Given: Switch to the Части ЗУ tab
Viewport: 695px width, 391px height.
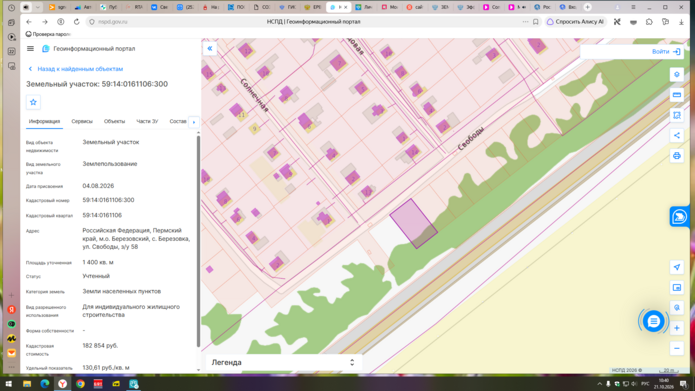Looking at the screenshot, I should [147, 121].
